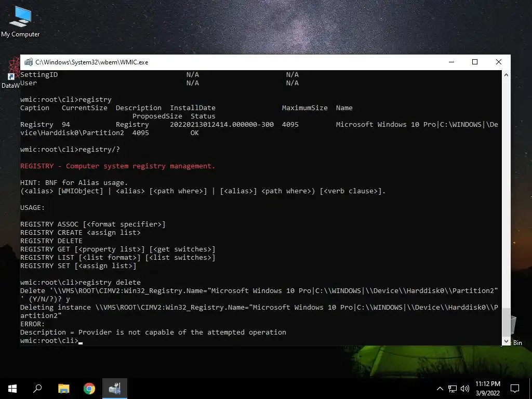The width and height of the screenshot is (532, 399).
Task: Show hidden system tray icons
Action: [440, 389]
